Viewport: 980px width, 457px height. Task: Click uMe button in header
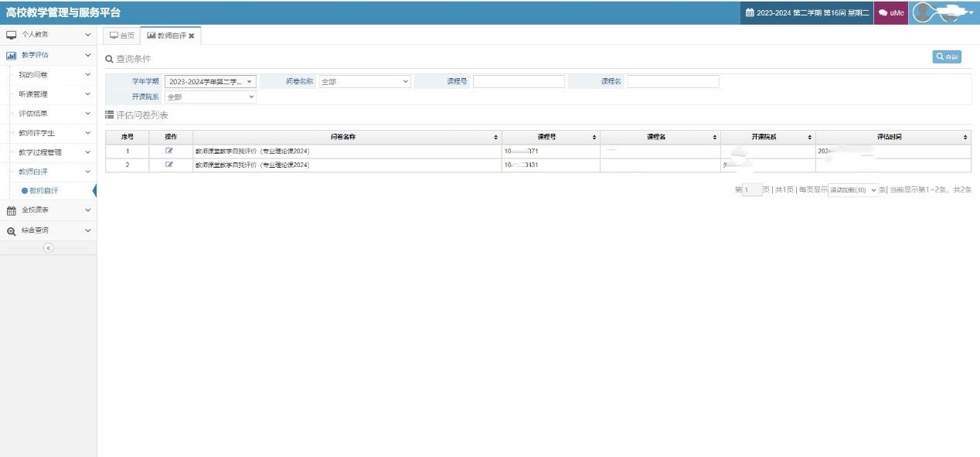891,12
